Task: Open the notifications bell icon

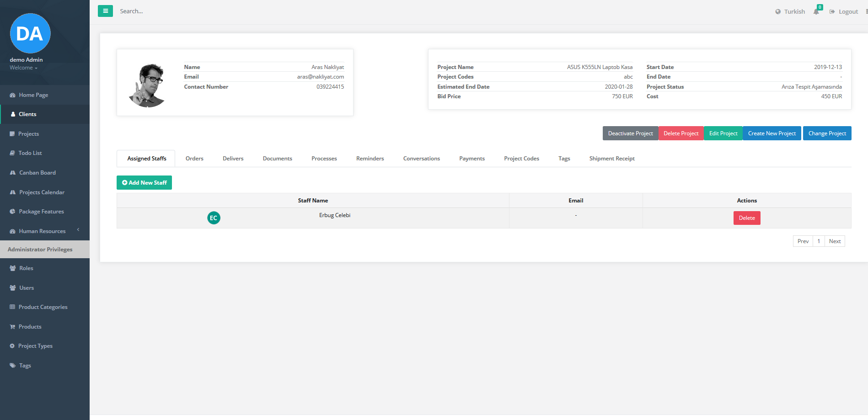Action: pyautogui.click(x=816, y=11)
